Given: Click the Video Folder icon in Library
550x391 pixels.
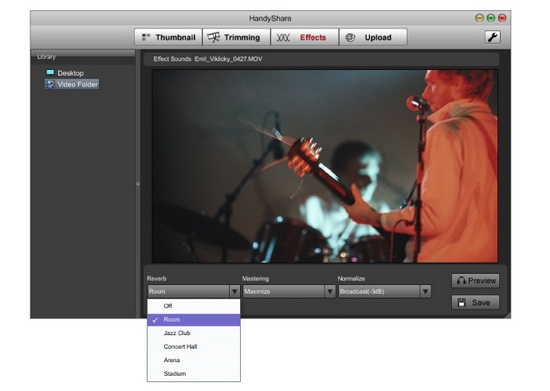Looking at the screenshot, I should 51,84.
